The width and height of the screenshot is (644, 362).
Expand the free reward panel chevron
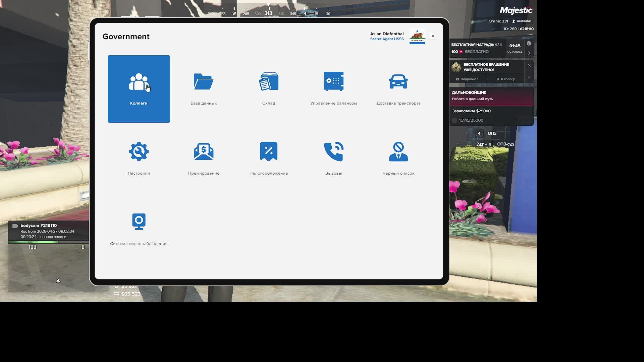529,53
